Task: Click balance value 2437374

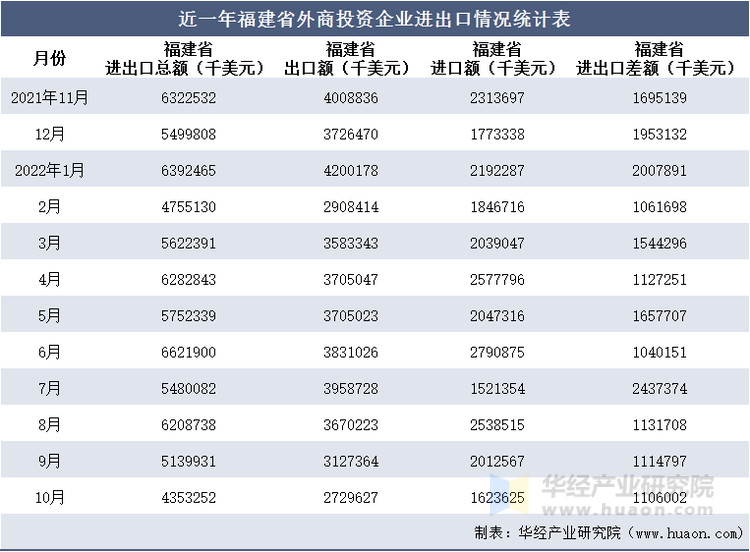Action: pyautogui.click(x=660, y=389)
